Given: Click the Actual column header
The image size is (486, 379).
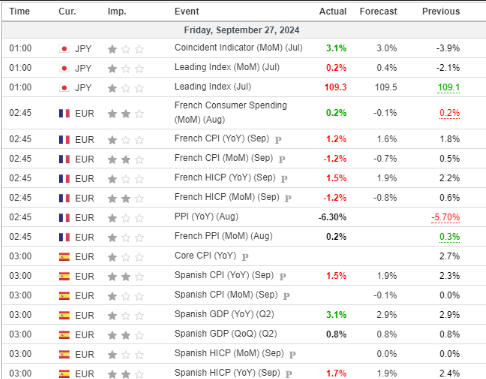Looking at the screenshot, I should [333, 11].
